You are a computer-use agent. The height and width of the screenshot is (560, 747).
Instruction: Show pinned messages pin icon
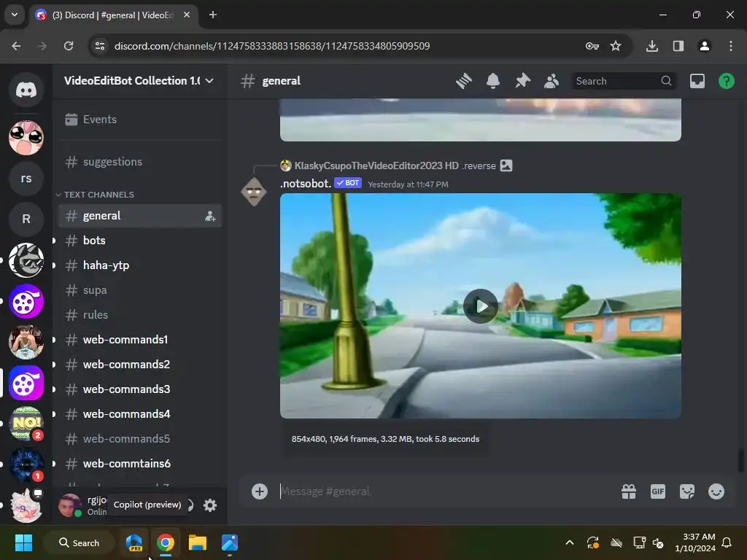(522, 81)
